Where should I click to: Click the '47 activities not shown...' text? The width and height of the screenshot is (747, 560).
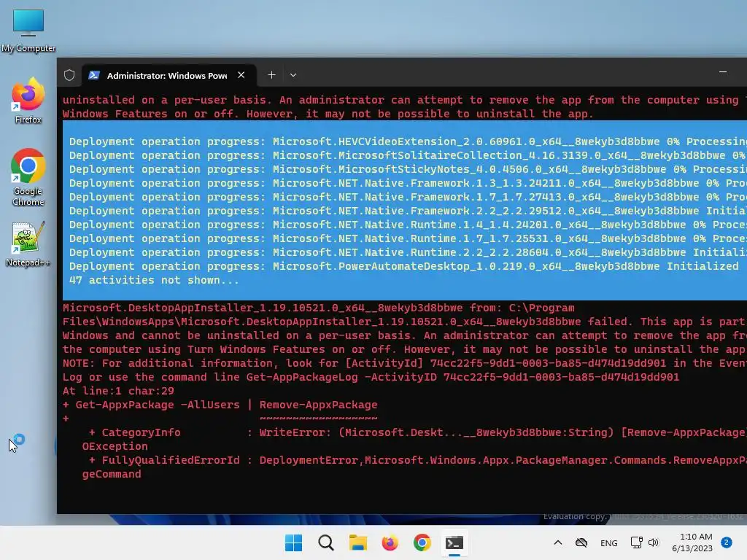(x=154, y=280)
